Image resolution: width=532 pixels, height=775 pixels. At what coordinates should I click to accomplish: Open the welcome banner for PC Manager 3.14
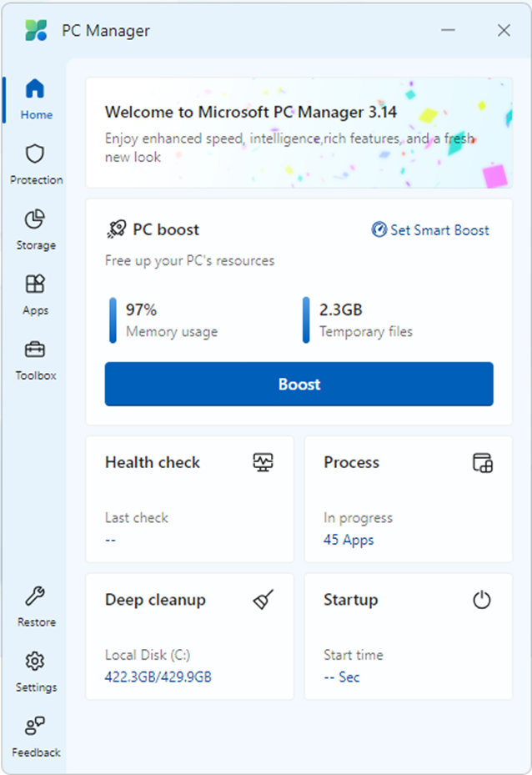299,133
